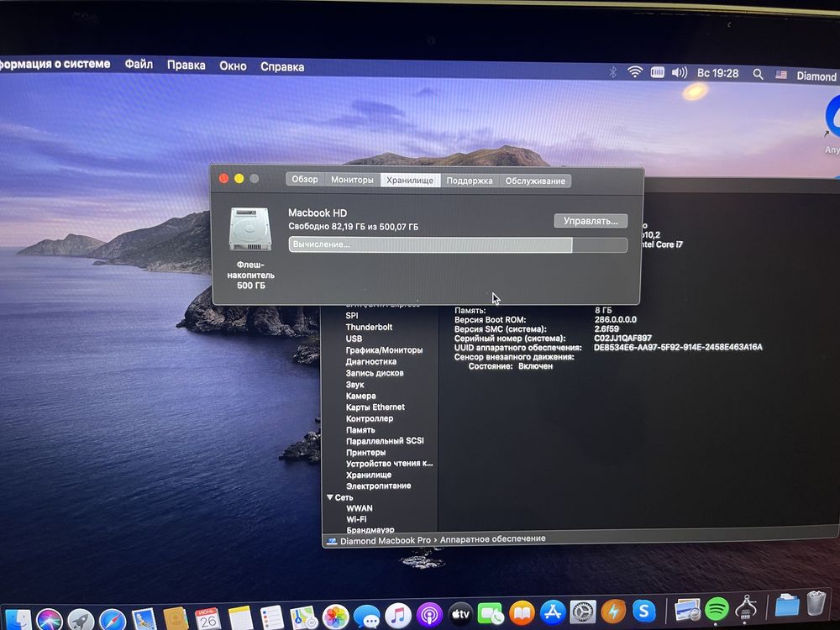The image size is (840, 630).
Task: Open Safari compass icon in Dock
Action: pos(113,621)
